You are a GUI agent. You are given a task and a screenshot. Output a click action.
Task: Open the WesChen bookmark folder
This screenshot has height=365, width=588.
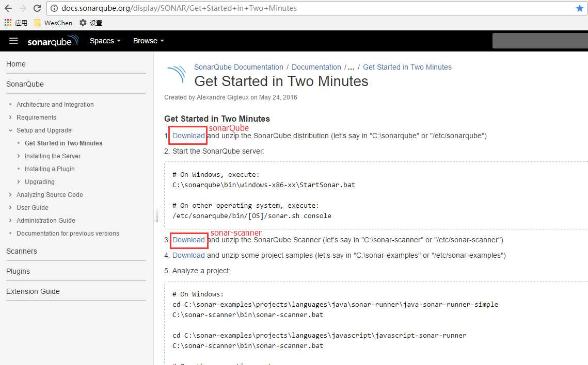pyautogui.click(x=53, y=23)
